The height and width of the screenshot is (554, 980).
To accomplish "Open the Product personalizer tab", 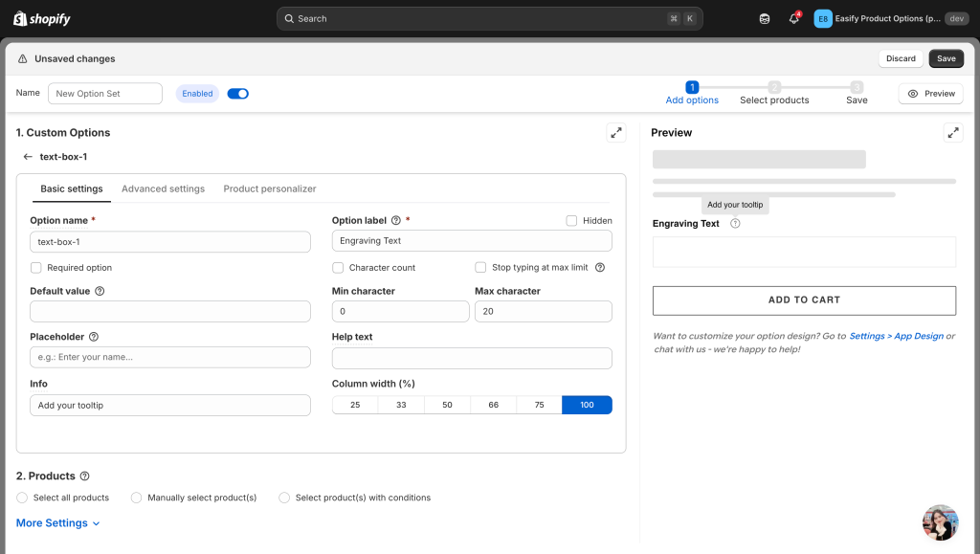I will 270,188.
